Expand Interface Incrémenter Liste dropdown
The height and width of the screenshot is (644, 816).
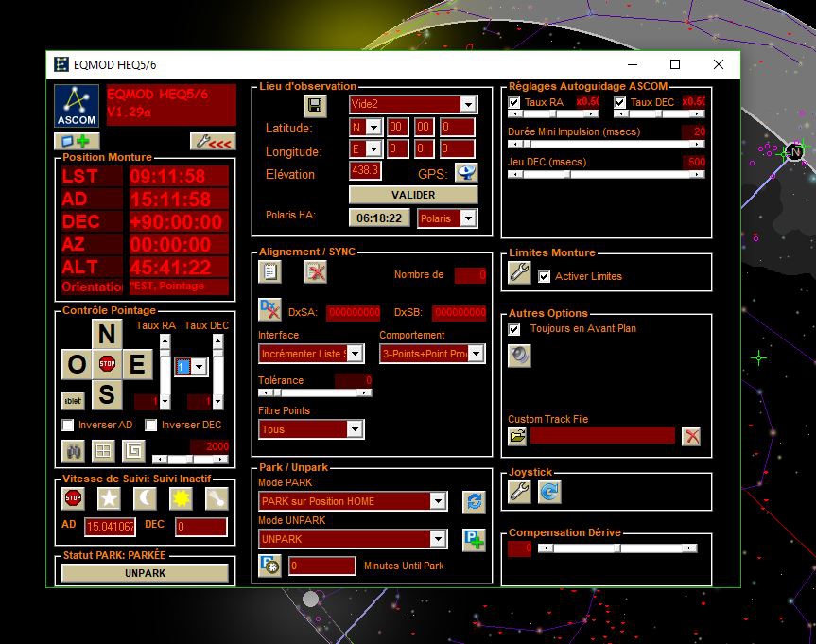click(355, 354)
